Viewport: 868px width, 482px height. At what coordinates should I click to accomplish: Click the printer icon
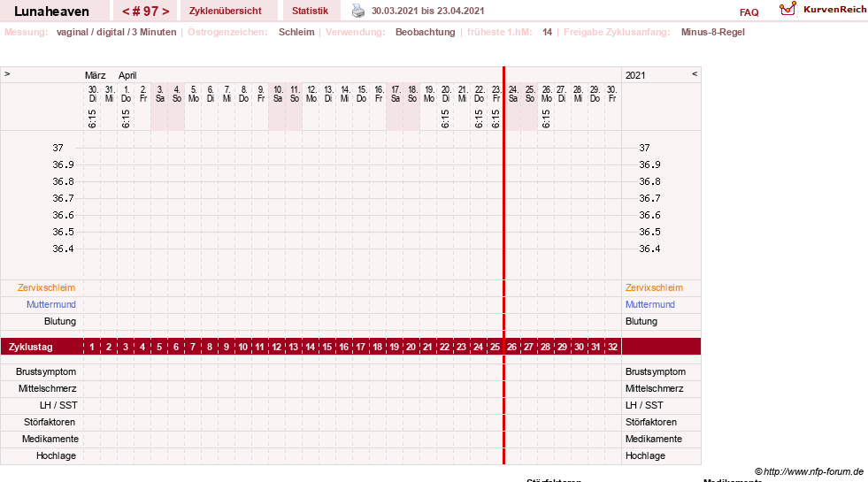pyautogui.click(x=358, y=11)
